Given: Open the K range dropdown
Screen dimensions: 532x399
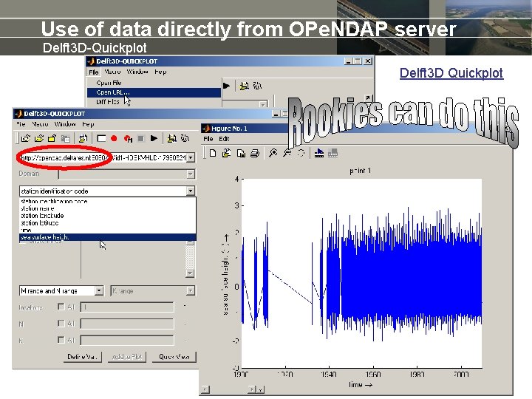Looking at the screenshot, I should [x=191, y=291].
